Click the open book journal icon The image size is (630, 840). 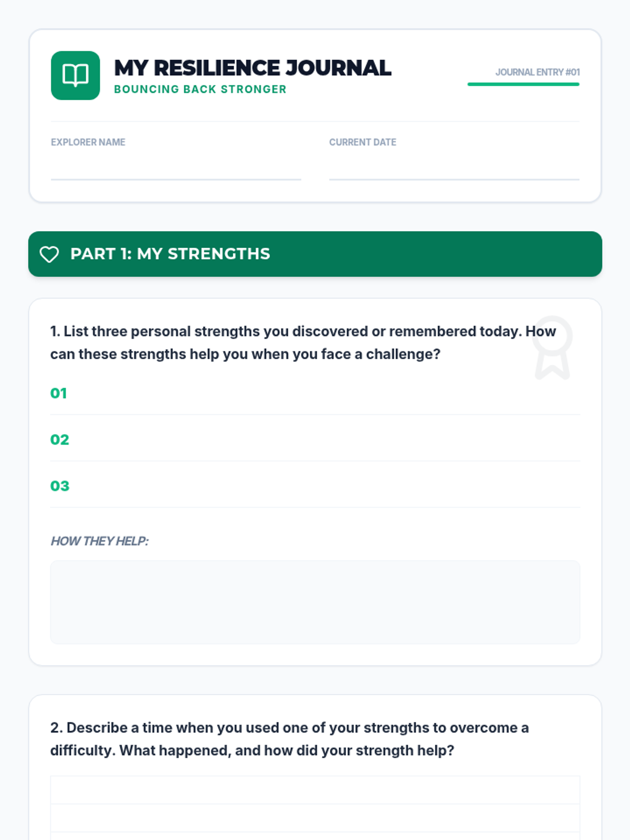75,75
